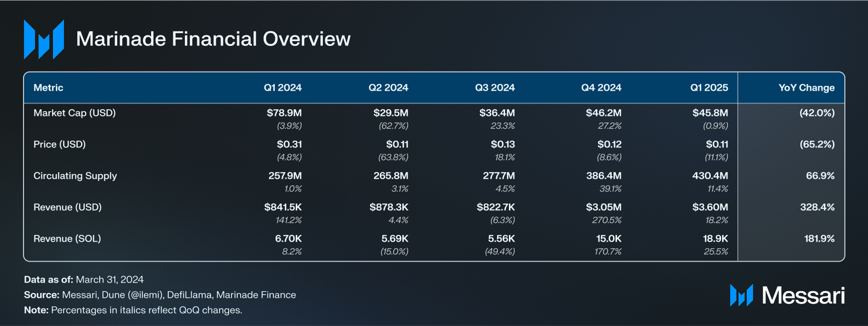Select the 'Q1 2024' column header
Viewport: 868px width, 326px height.
282,88
